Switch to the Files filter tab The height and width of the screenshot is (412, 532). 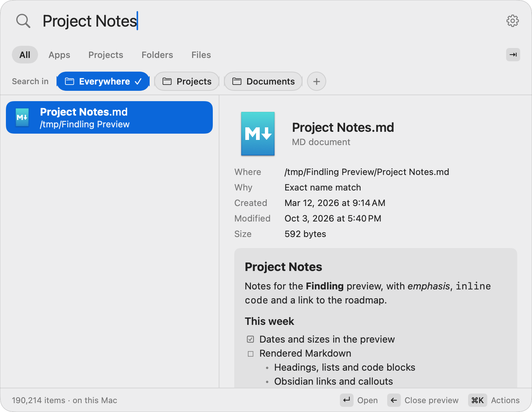point(201,55)
